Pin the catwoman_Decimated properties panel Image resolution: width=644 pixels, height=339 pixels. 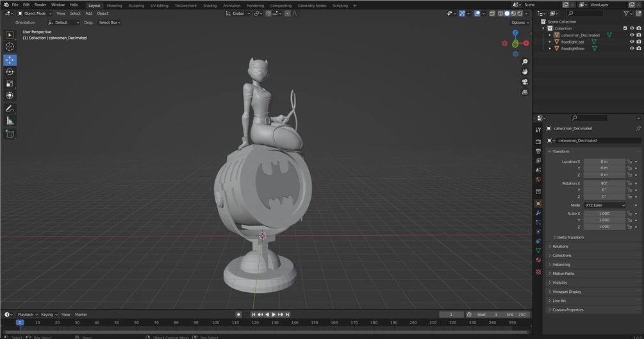(638, 129)
